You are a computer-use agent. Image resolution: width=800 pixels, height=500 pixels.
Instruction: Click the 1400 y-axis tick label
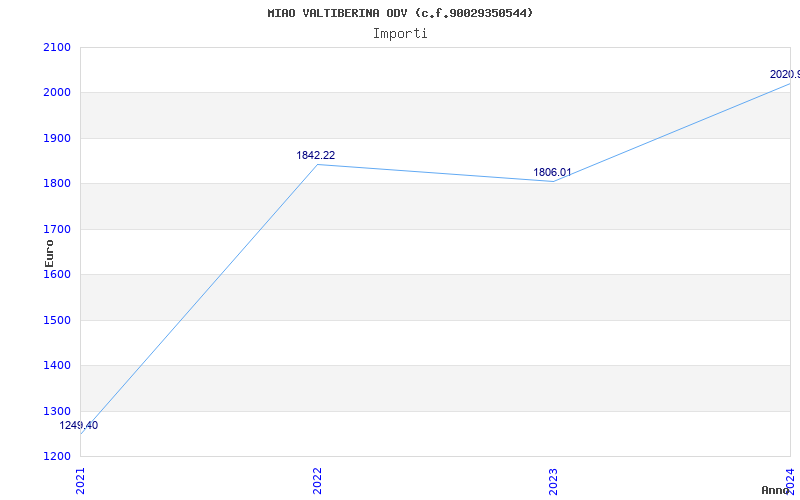pos(57,366)
